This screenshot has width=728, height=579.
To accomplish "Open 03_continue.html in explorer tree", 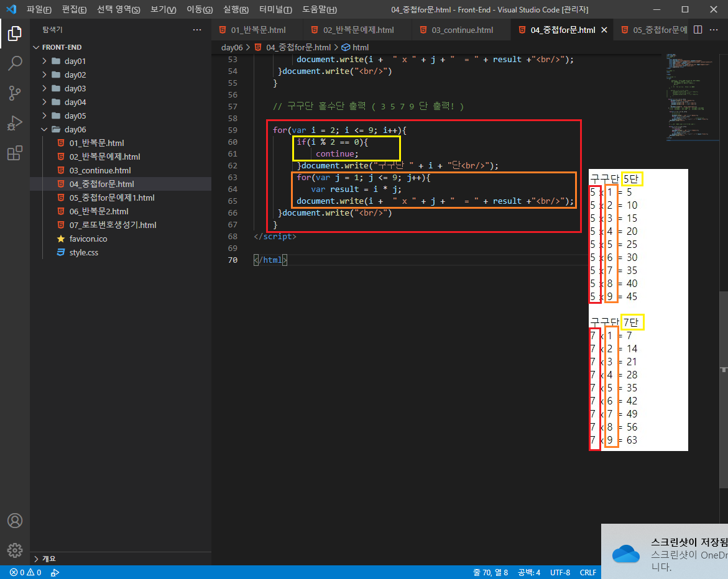I will point(100,170).
